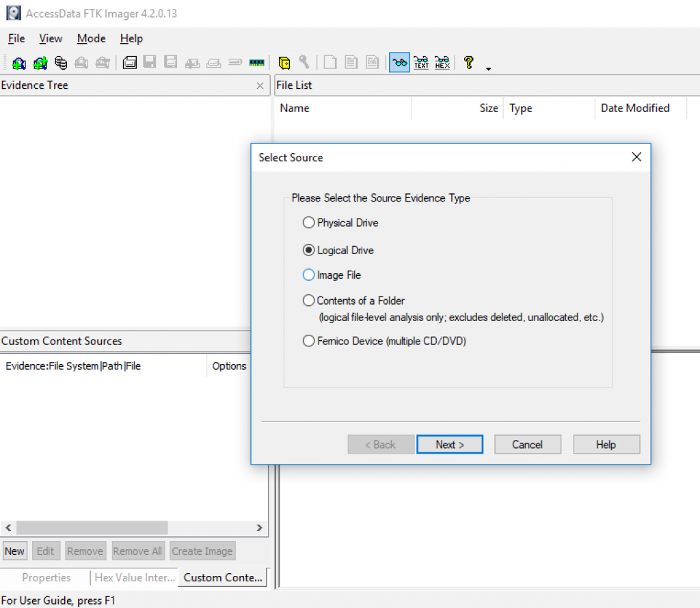Click the Capture Memory icon
This screenshot has width=700, height=608.
coord(257,63)
